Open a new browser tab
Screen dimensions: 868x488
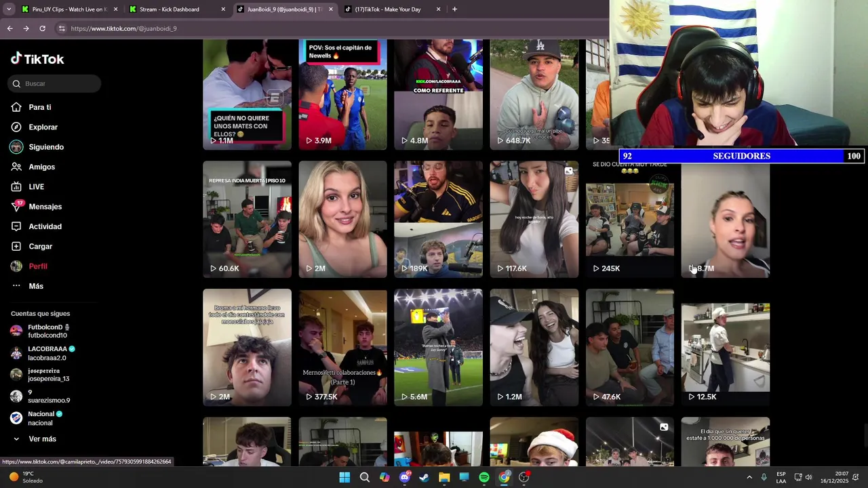click(x=454, y=9)
